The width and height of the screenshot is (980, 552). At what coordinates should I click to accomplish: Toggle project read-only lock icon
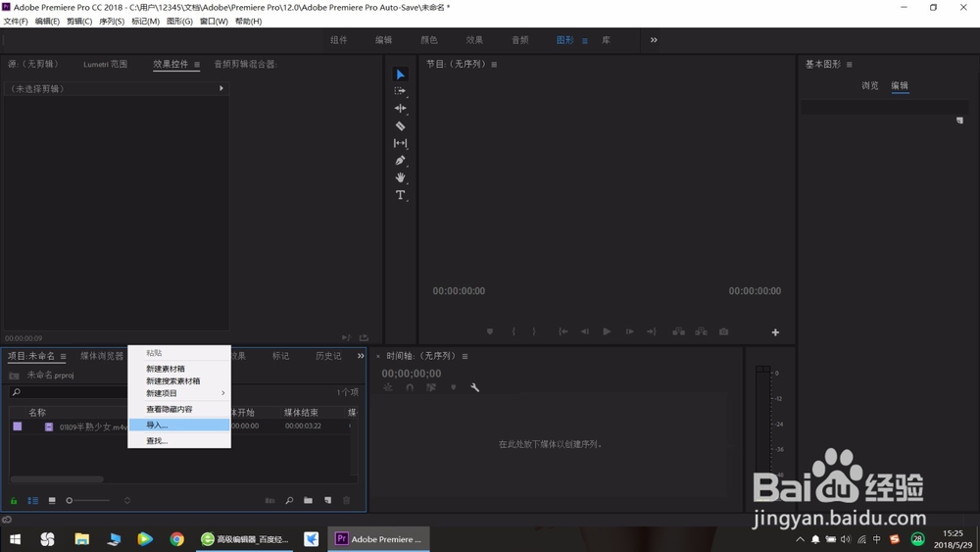pyautogui.click(x=14, y=501)
